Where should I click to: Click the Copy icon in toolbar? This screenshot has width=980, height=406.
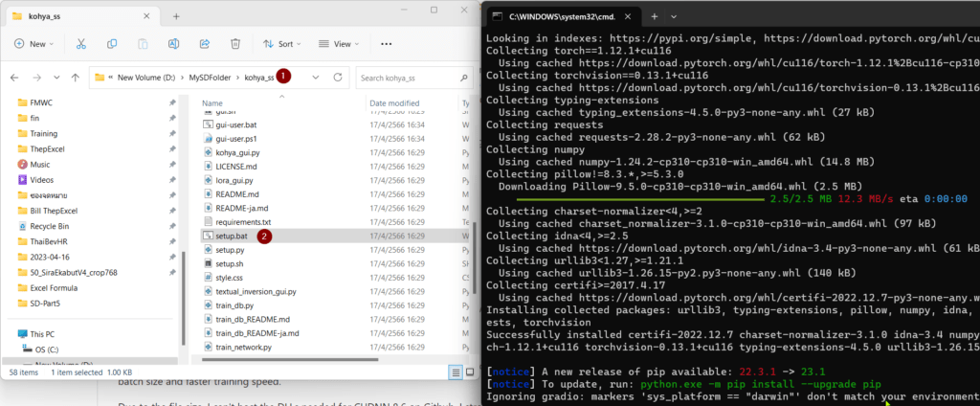pyautogui.click(x=112, y=44)
